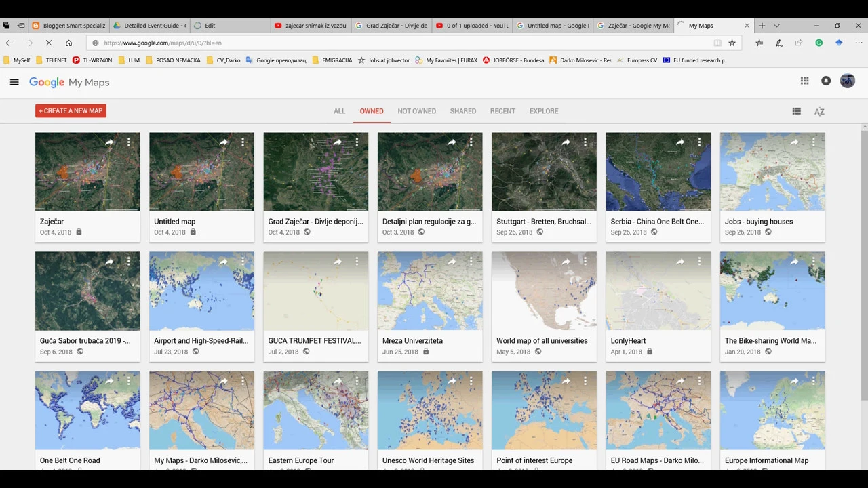This screenshot has width=868, height=488.
Task: Open the browser favorites hub
Action: [x=759, y=43]
